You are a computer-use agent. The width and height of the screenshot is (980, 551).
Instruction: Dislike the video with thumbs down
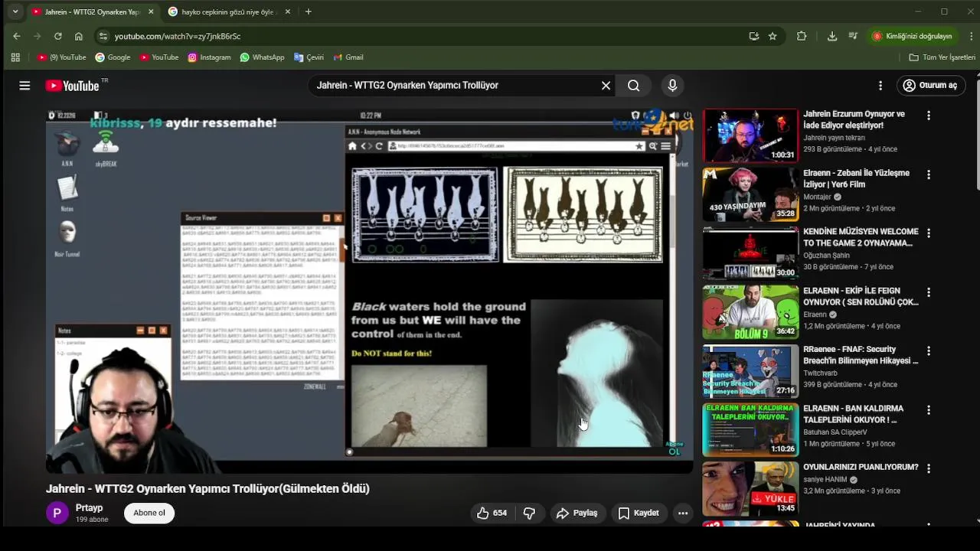click(529, 513)
